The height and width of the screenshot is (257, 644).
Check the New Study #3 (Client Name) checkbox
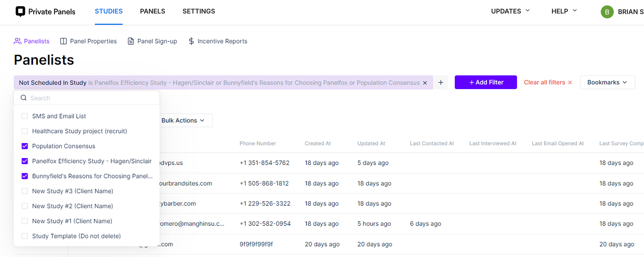tap(25, 191)
